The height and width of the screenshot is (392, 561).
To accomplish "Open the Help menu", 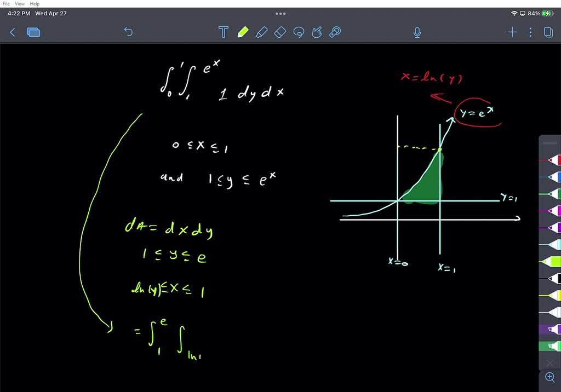I will [34, 3].
